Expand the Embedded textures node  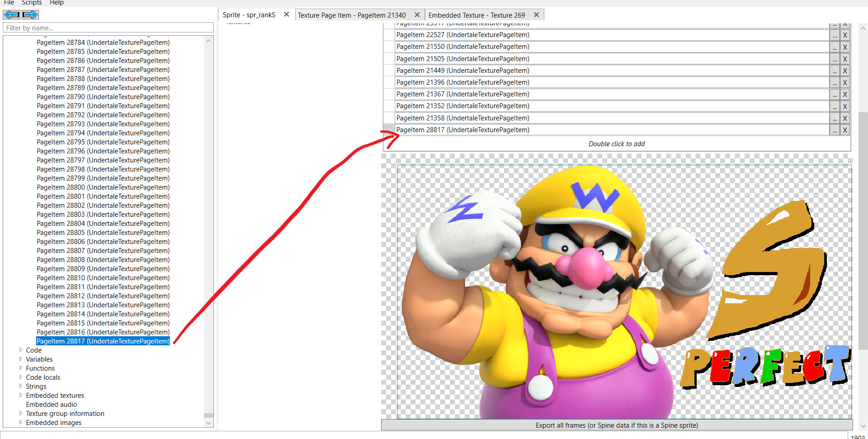pos(21,395)
